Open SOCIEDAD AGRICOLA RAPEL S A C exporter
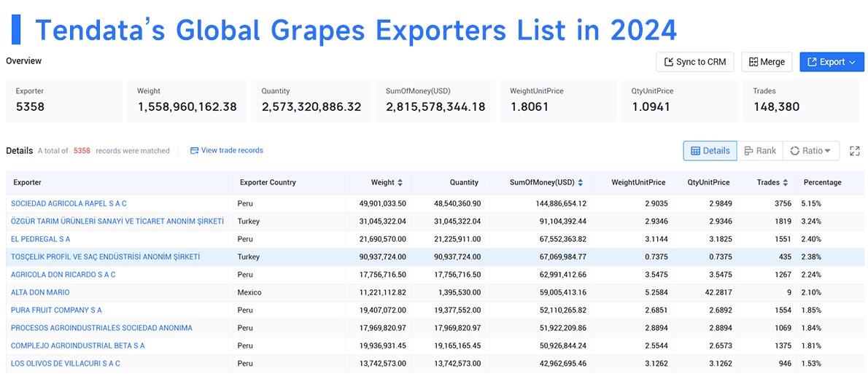Screen dimensions: 868x379 click(x=69, y=203)
